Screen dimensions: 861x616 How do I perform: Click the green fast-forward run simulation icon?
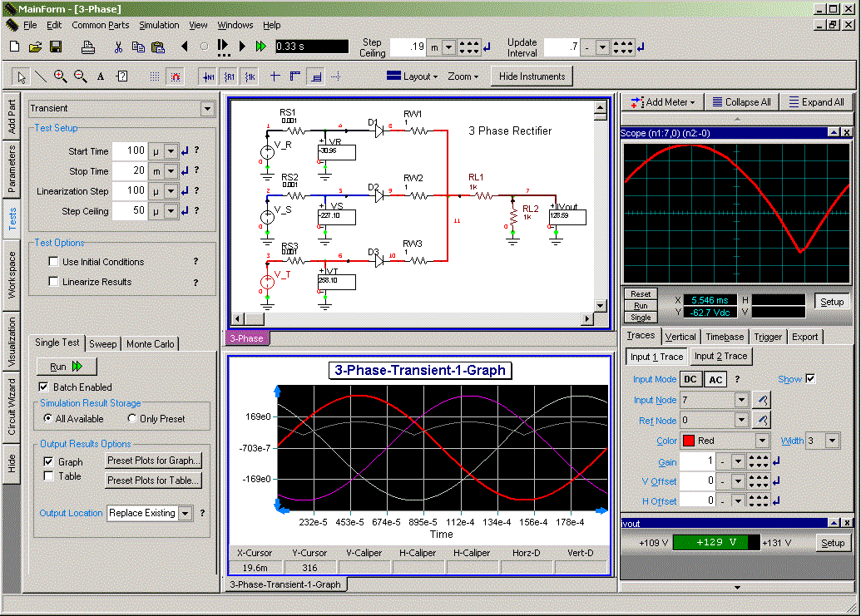[x=261, y=47]
